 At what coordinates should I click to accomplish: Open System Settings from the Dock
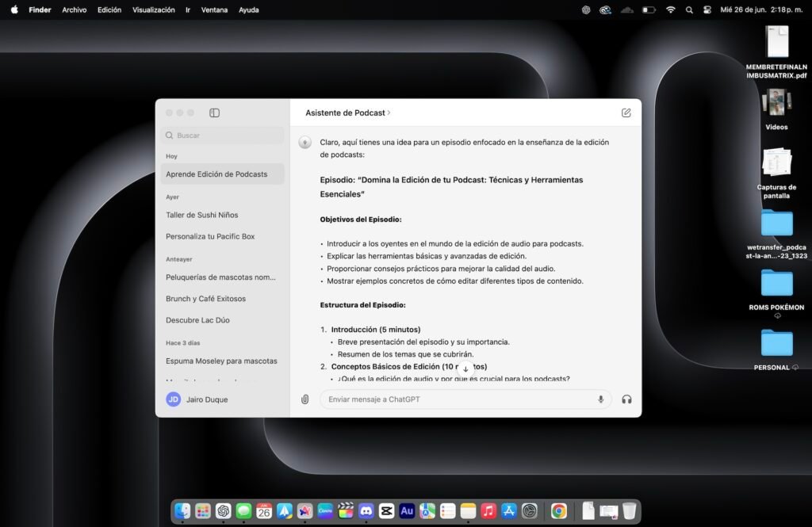[529, 511]
